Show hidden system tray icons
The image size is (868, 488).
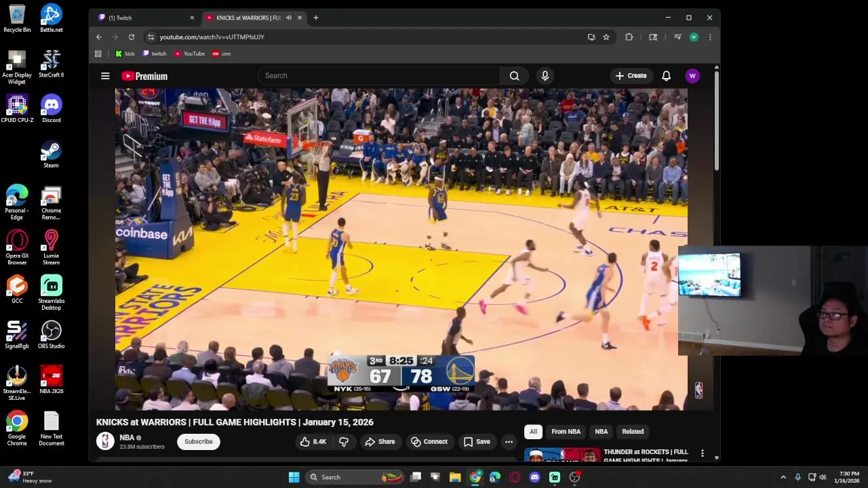(x=783, y=477)
